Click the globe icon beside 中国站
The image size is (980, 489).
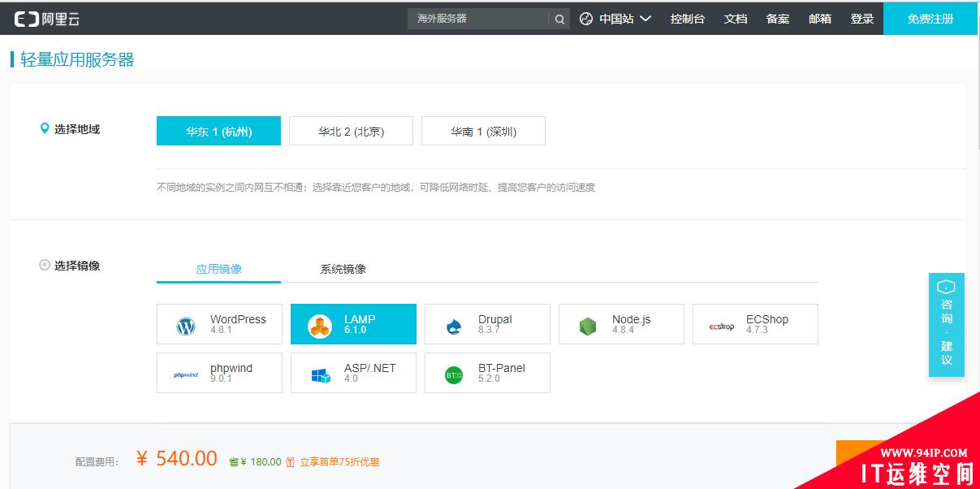pyautogui.click(x=586, y=19)
